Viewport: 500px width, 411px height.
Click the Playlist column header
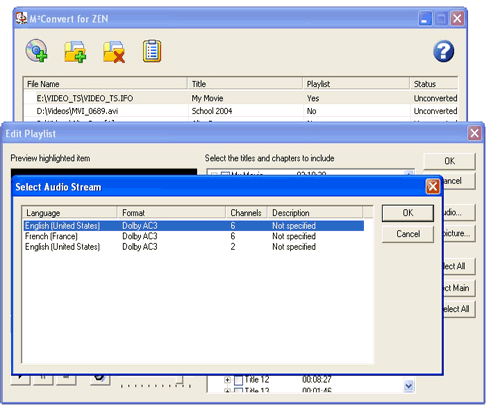(x=356, y=84)
